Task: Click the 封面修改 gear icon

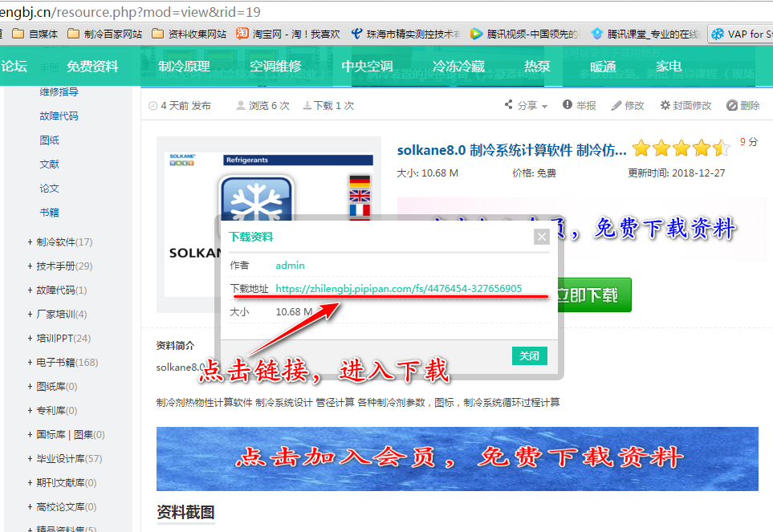Action: click(665, 105)
